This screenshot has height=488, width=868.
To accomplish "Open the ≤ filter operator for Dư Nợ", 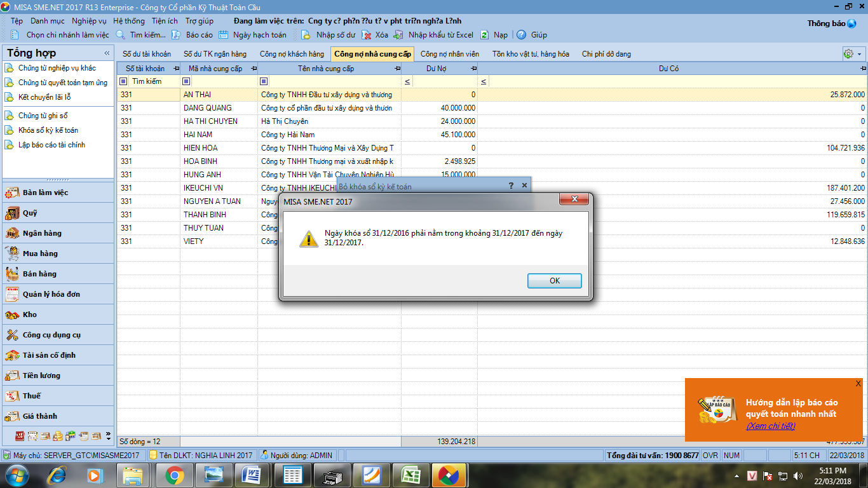I will coord(407,81).
